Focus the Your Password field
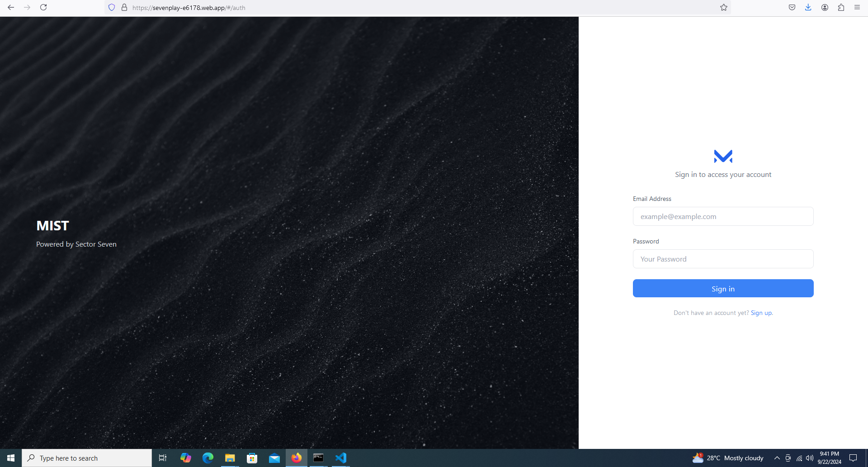Image resolution: width=868 pixels, height=467 pixels. pos(723,259)
